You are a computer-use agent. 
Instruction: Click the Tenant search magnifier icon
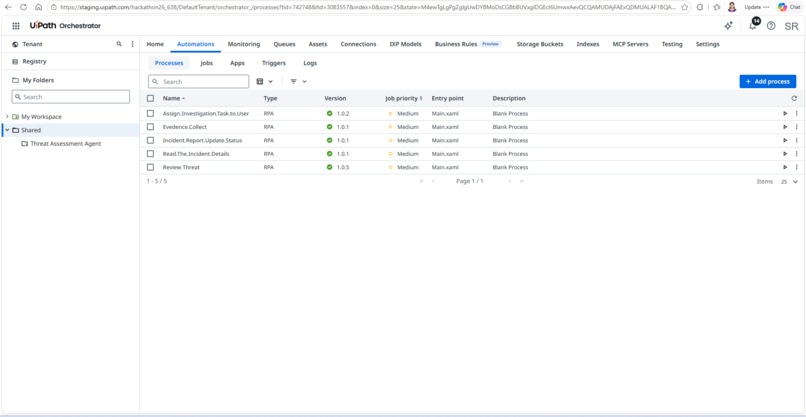(119, 44)
